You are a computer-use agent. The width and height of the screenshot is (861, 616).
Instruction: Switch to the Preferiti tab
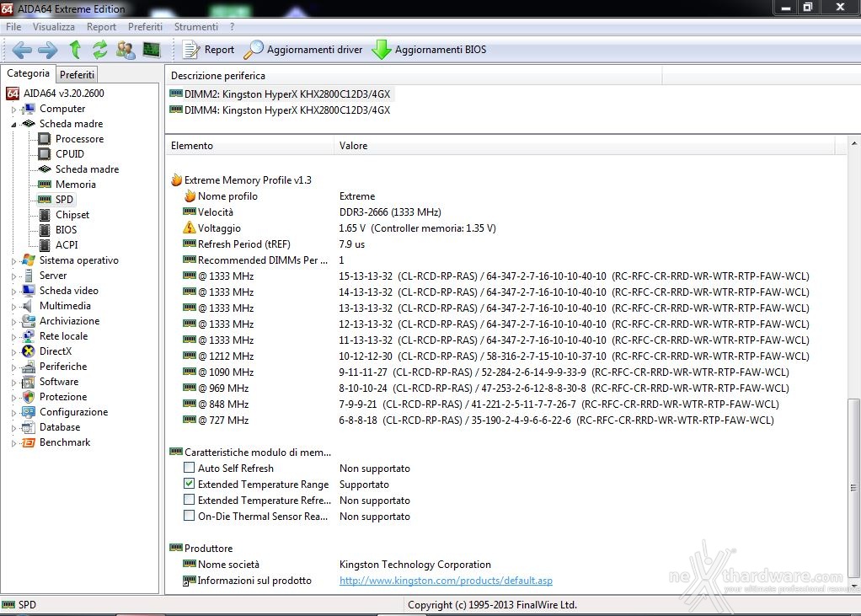tap(77, 74)
